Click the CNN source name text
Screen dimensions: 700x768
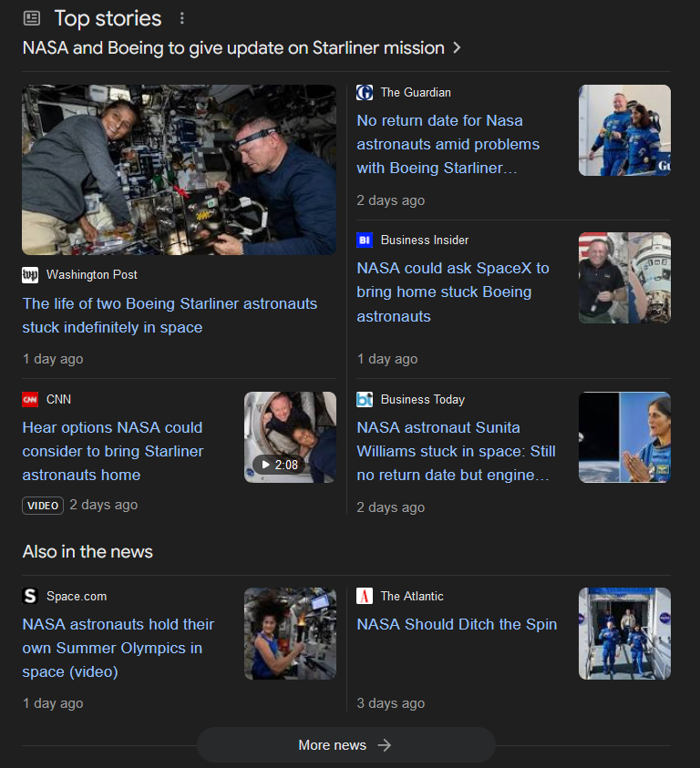pyautogui.click(x=59, y=400)
